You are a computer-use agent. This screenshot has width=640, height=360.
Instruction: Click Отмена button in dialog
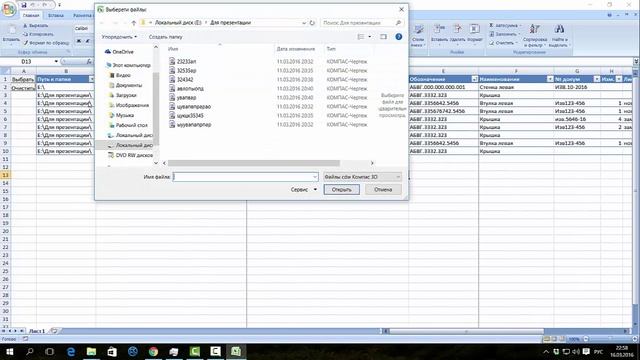click(x=383, y=190)
